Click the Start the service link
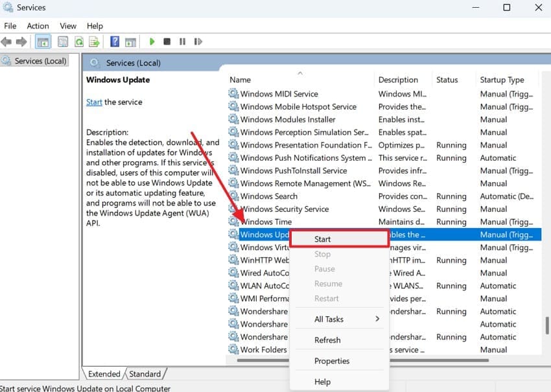 [x=94, y=102]
